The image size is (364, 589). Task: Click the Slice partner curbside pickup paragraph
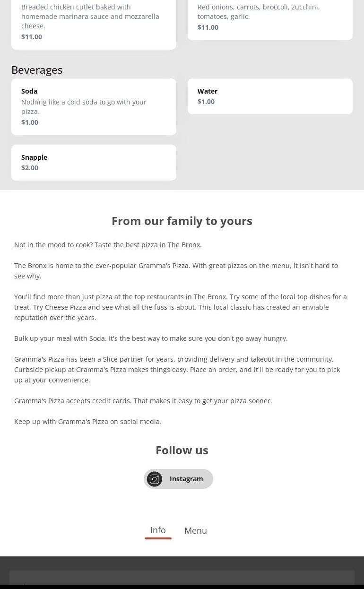pyautogui.click(x=177, y=370)
